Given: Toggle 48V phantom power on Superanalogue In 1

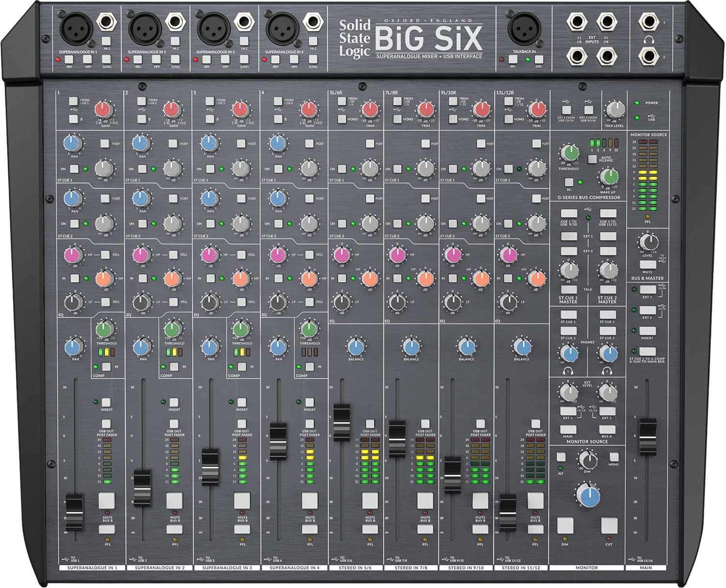Looking at the screenshot, I should (70, 60).
